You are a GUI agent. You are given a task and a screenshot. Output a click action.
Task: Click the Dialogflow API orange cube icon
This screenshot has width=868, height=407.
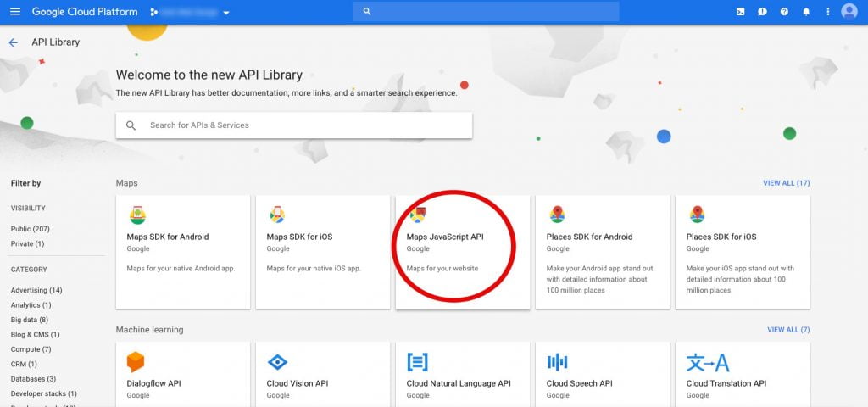coord(136,362)
